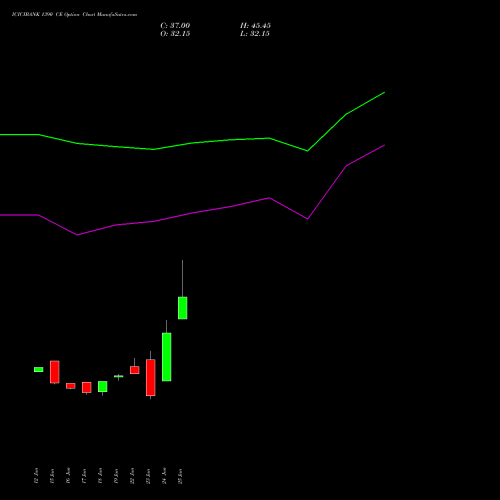Click the x-axis date label '17'
The height and width of the screenshot is (500, 500).
coord(84,476)
